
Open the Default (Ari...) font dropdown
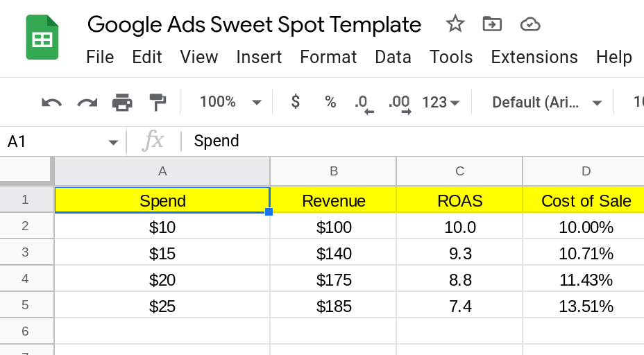coord(547,102)
